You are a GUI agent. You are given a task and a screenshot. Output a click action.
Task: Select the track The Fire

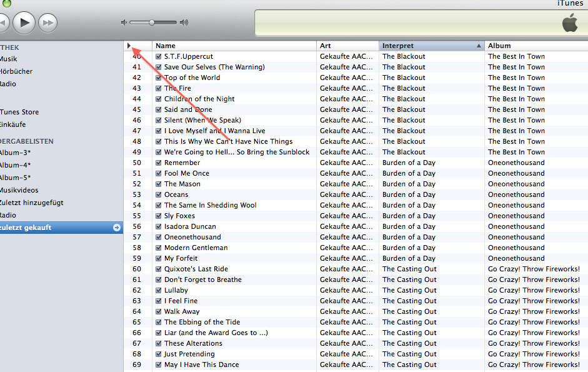(x=177, y=88)
